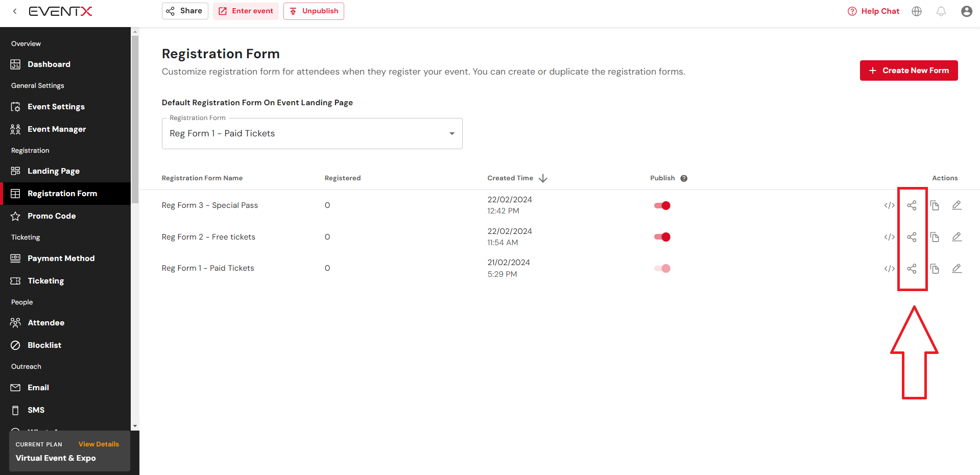Click share icon for Reg Form 3 row
The width and height of the screenshot is (980, 475).
(912, 205)
